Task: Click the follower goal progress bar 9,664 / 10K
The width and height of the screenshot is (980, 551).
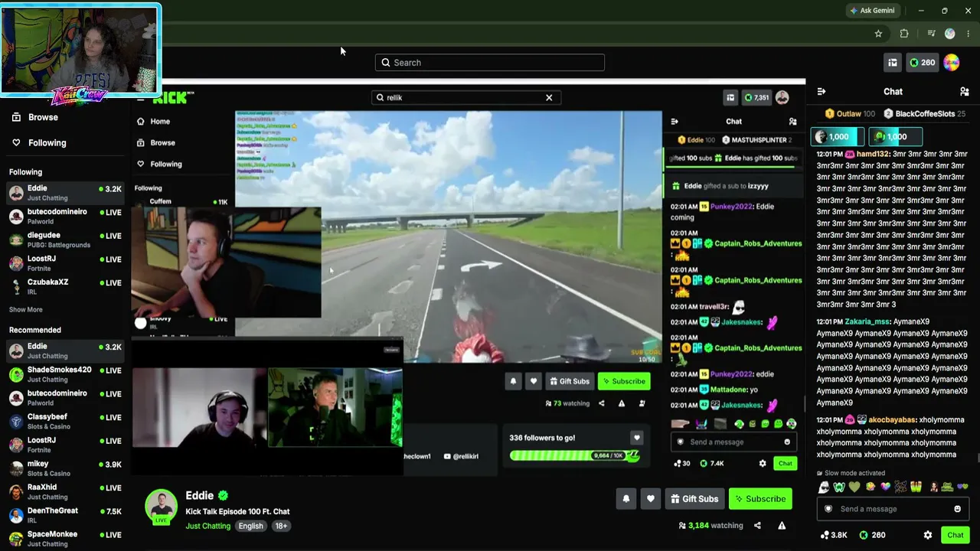Action: pos(575,455)
